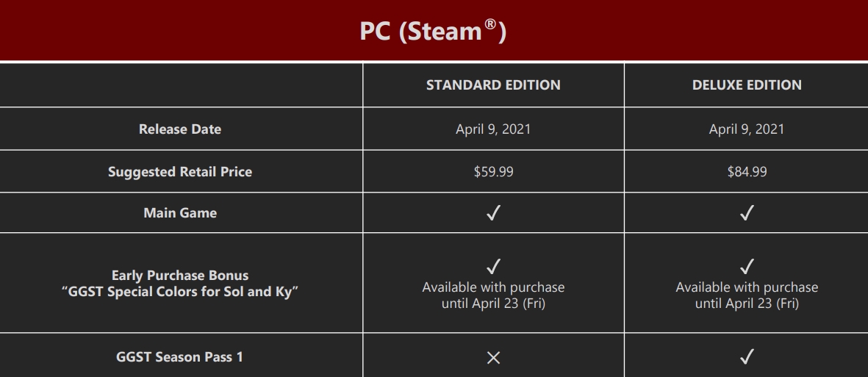Select the GGST Special Colors for Sol and Ky text
This screenshot has height=377, width=868.
click(x=180, y=291)
